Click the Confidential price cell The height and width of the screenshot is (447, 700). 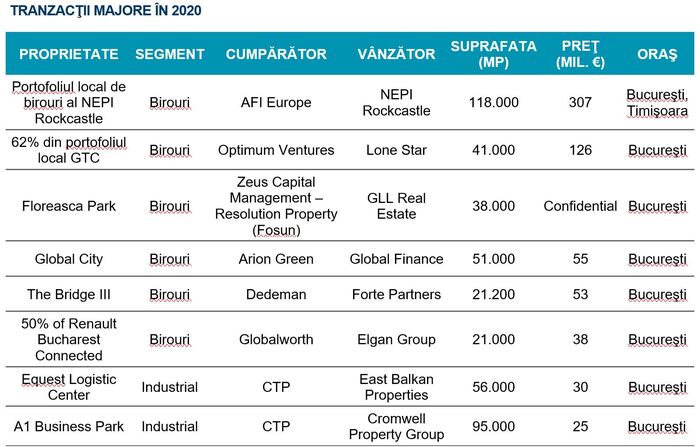(x=580, y=206)
